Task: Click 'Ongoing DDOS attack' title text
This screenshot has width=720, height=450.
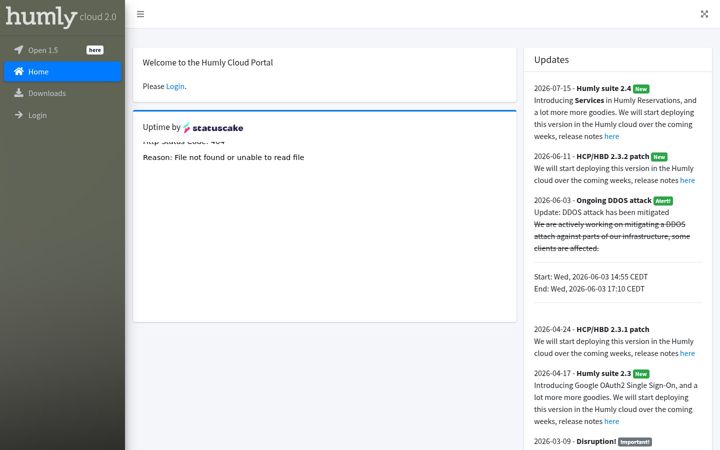Action: pos(613,201)
